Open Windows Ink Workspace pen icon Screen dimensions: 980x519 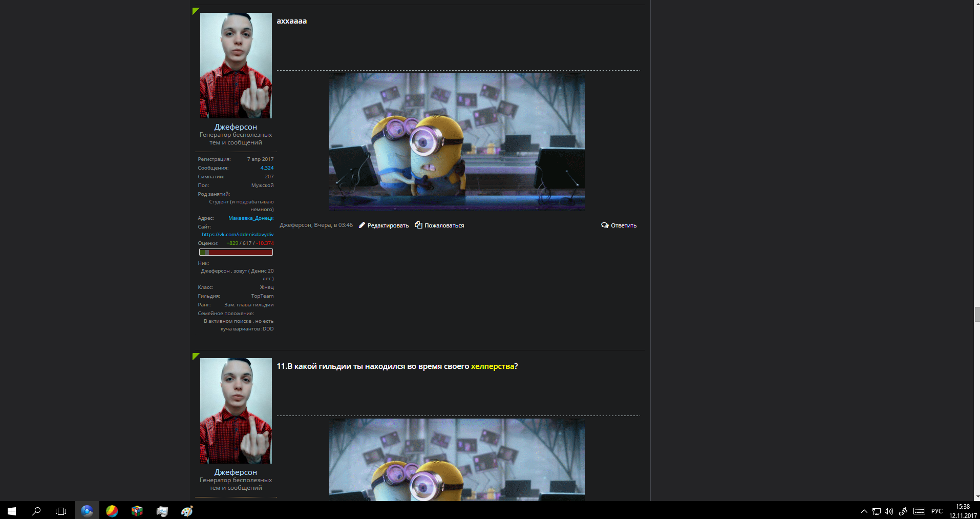pyautogui.click(x=903, y=511)
